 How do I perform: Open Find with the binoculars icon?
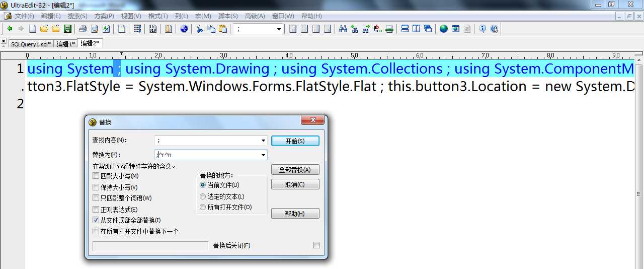coord(343,29)
